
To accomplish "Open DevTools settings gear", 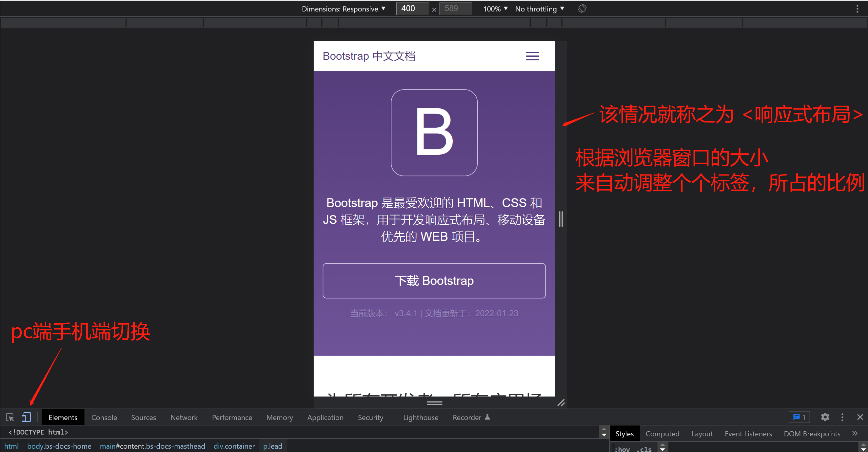I will pyautogui.click(x=825, y=417).
